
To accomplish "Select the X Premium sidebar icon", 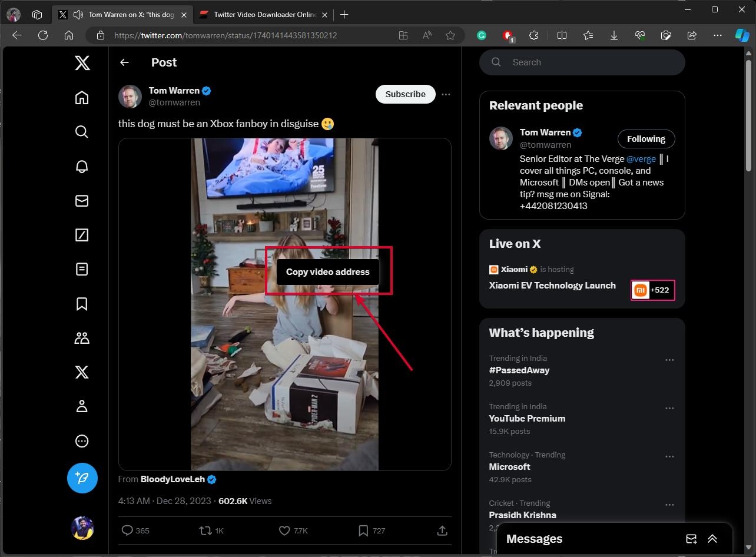I will [x=82, y=372].
